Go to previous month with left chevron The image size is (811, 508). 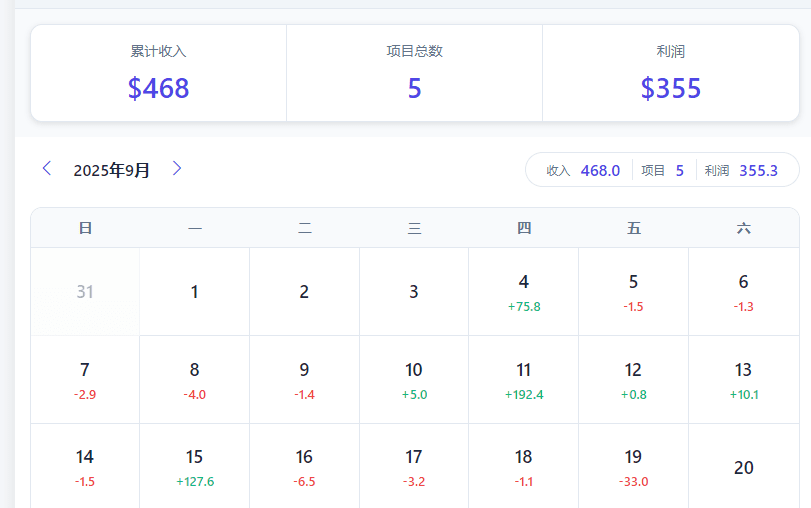[46, 169]
